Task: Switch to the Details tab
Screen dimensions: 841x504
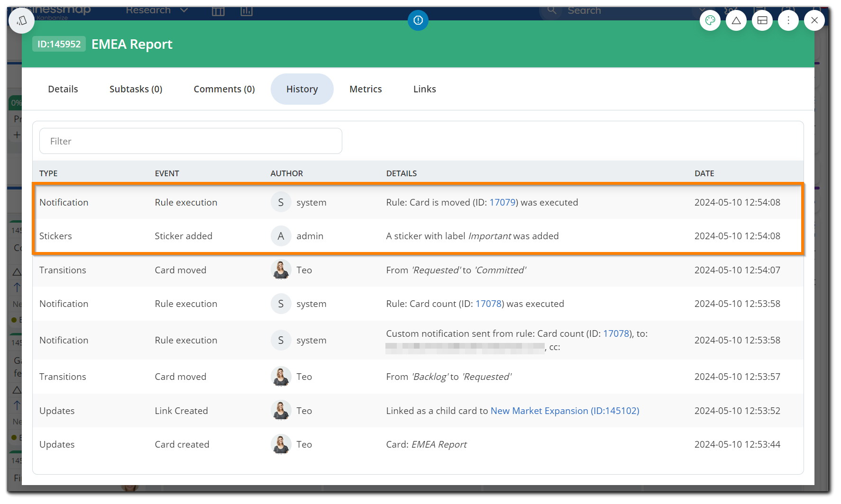Action: [63, 89]
